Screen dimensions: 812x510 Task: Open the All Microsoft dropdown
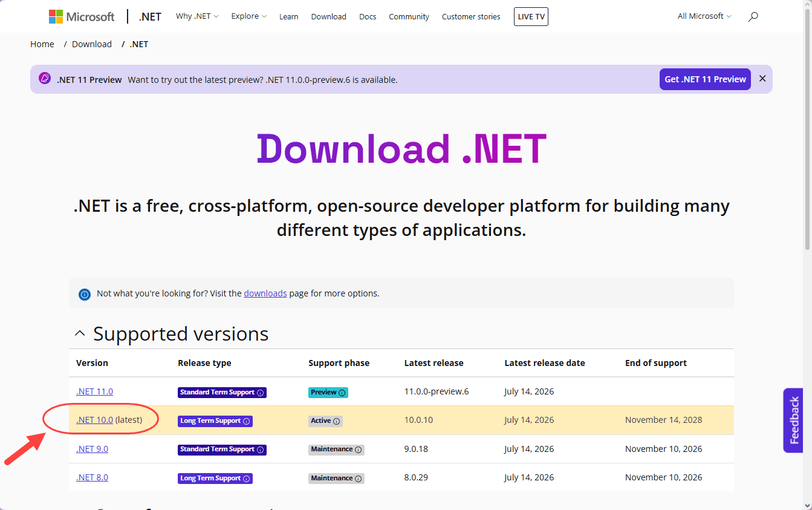[x=704, y=16]
